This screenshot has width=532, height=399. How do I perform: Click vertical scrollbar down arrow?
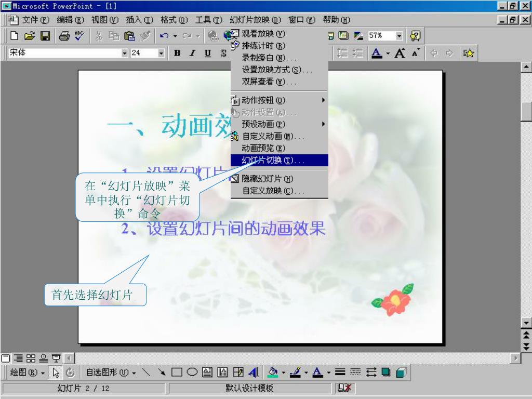[526, 323]
